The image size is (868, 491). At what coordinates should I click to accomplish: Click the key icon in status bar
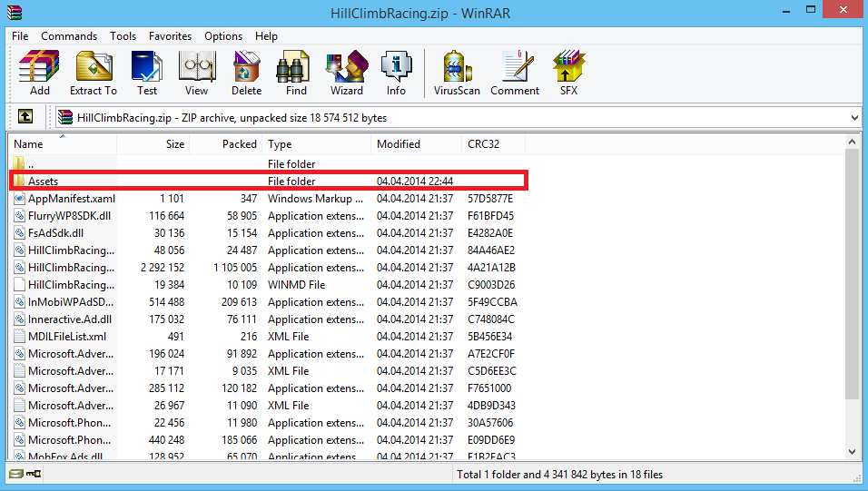(34, 474)
